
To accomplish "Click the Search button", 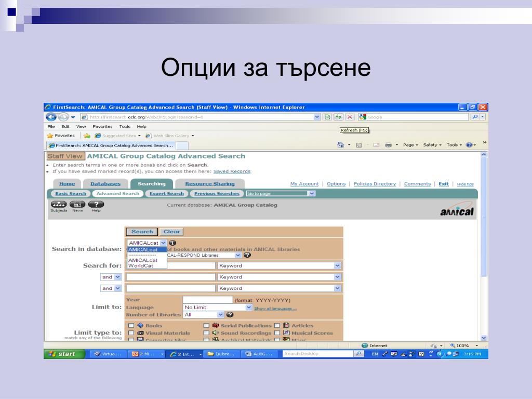I will [142, 232].
